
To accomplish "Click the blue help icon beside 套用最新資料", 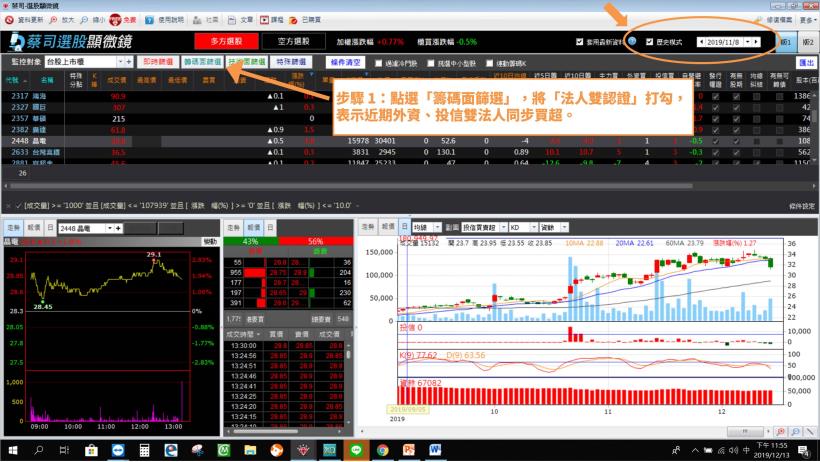I will pos(632,41).
